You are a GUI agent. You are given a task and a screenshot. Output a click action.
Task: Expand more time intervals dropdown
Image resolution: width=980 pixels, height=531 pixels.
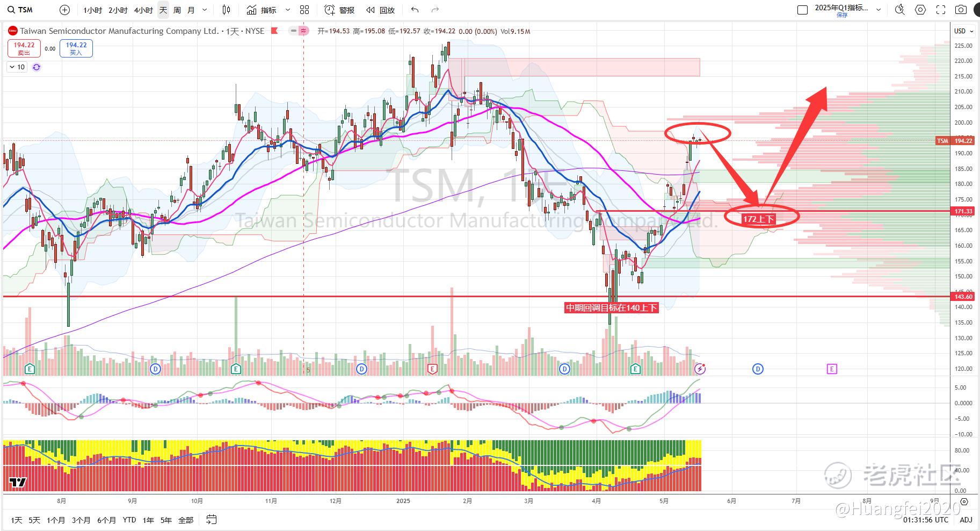click(x=205, y=10)
